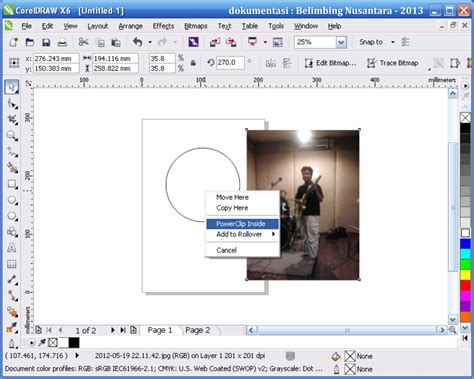Click the Open file icon
The width and height of the screenshot is (474, 379).
click(30, 42)
